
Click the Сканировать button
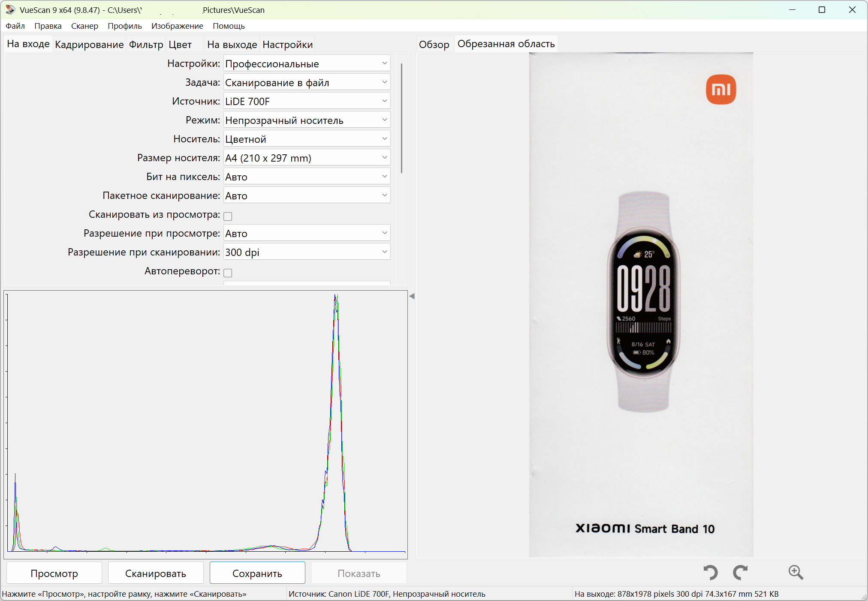[x=156, y=573]
